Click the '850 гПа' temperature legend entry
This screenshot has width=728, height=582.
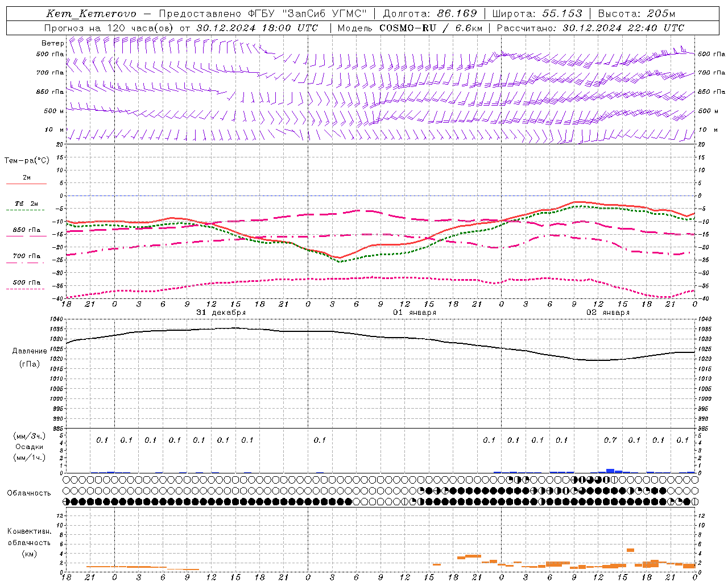tap(27, 230)
